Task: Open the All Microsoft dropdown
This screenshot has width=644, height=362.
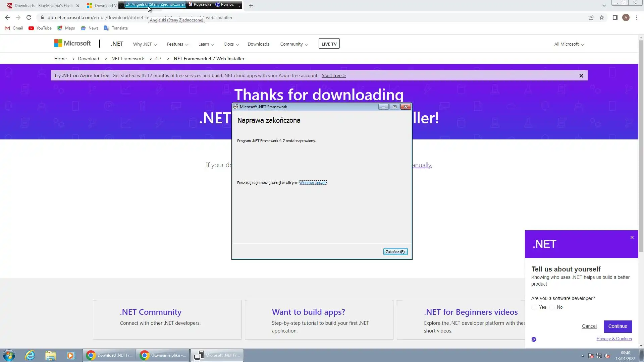Action: [569, 44]
